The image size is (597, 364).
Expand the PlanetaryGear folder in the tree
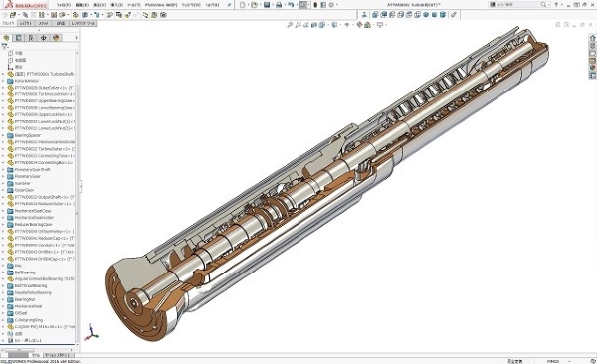tap(3, 176)
